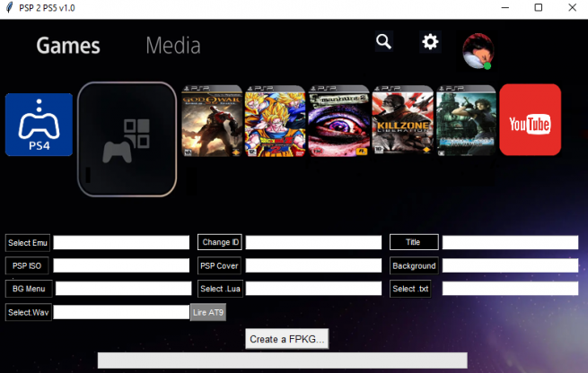Open settings via the gear icon

click(x=431, y=42)
